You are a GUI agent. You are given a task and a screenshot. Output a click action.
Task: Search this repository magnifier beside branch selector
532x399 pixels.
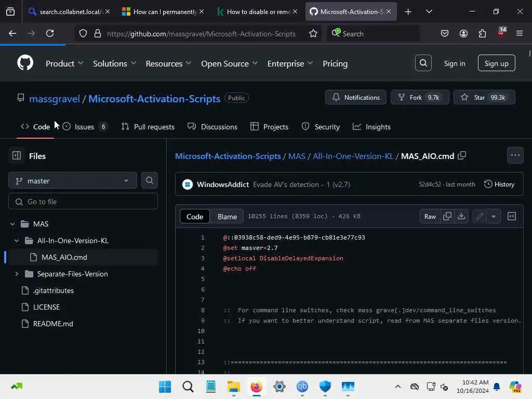[149, 180]
